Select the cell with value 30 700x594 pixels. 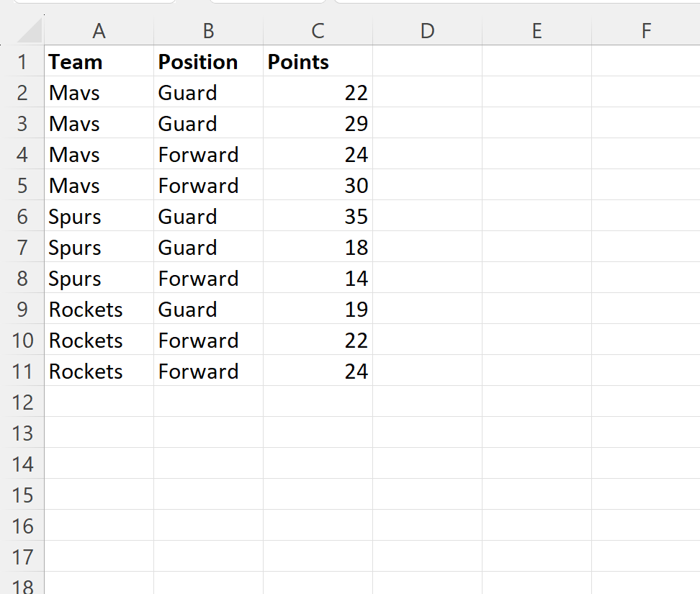point(318,186)
